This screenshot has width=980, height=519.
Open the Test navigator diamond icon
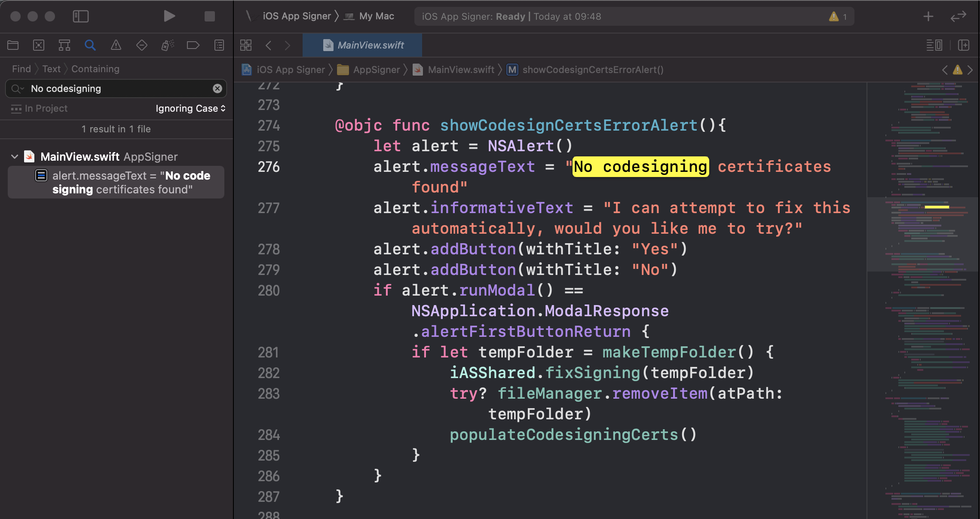pos(141,45)
